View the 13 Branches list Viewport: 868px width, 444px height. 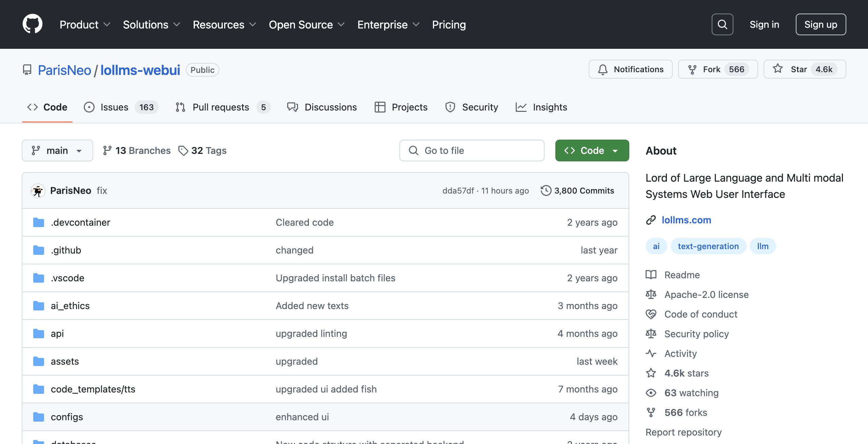tap(137, 150)
